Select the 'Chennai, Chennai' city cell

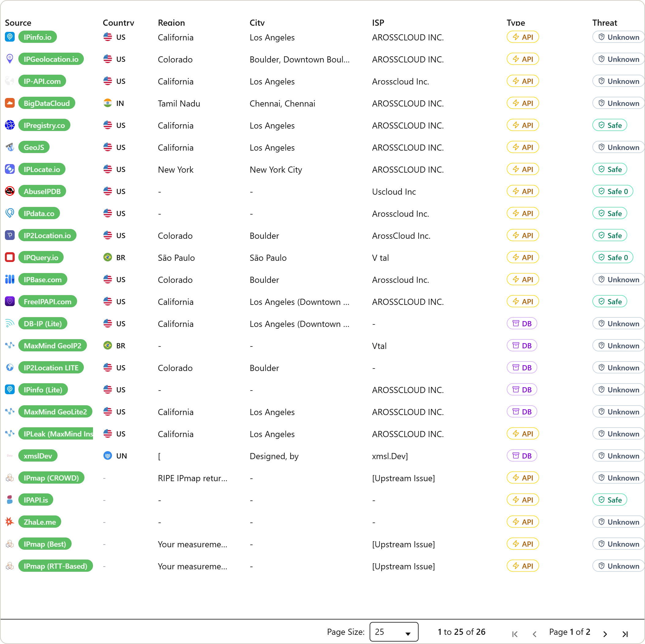(282, 103)
